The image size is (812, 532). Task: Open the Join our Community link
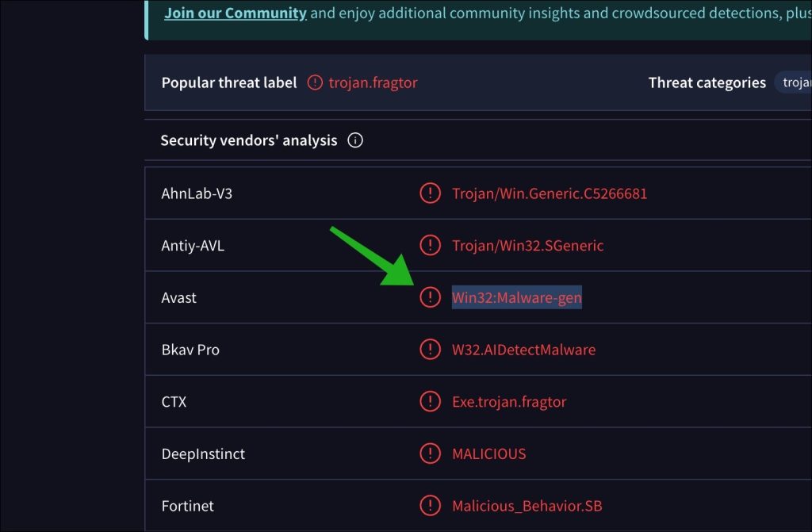tap(236, 13)
